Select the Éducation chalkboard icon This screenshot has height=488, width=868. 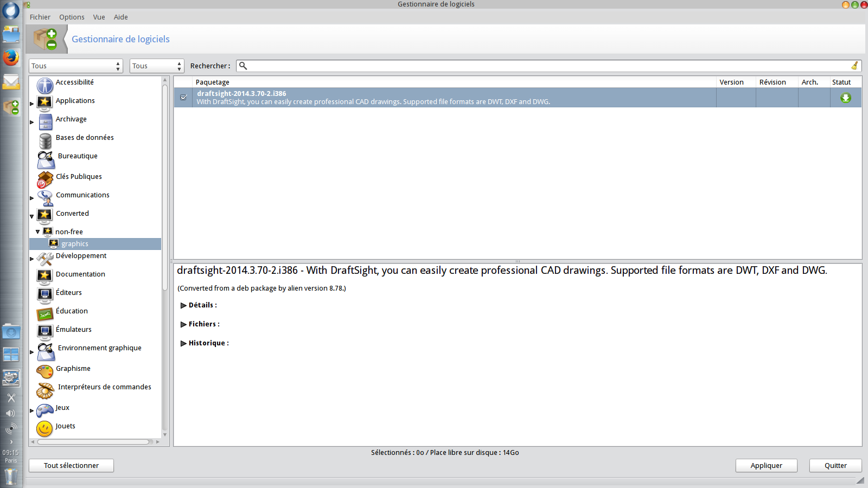tap(44, 314)
